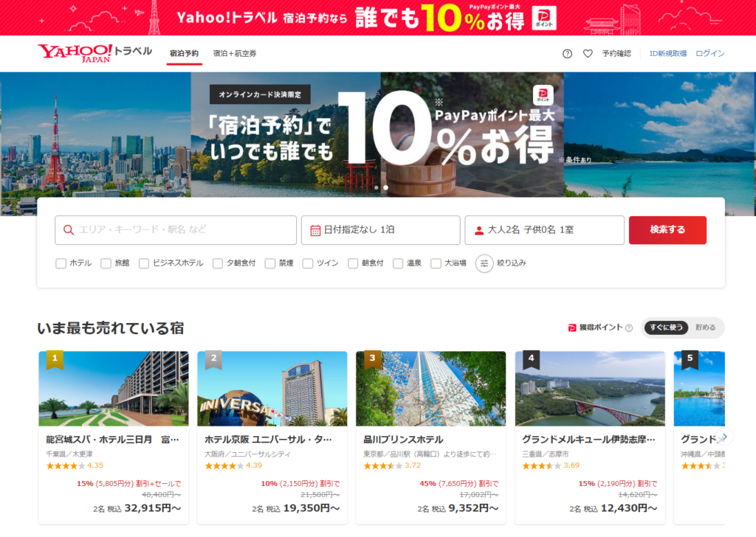Focus the エリア・キーワード・駅名 search field
This screenshot has width=756, height=537.
point(176,230)
